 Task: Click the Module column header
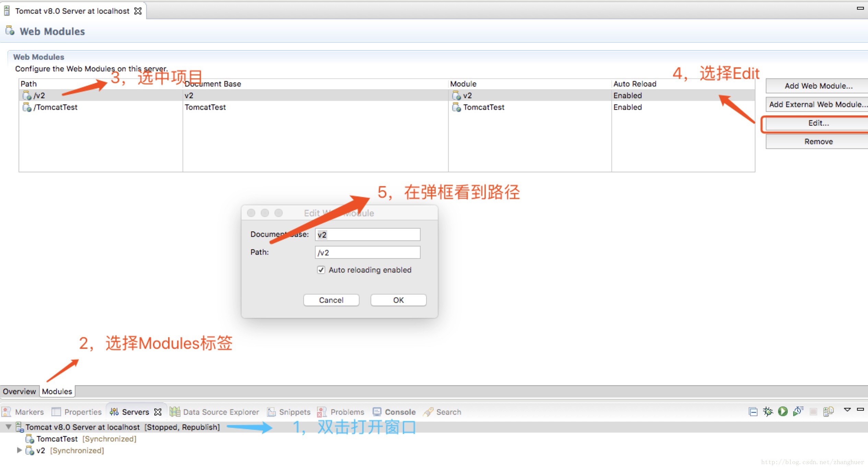530,84
